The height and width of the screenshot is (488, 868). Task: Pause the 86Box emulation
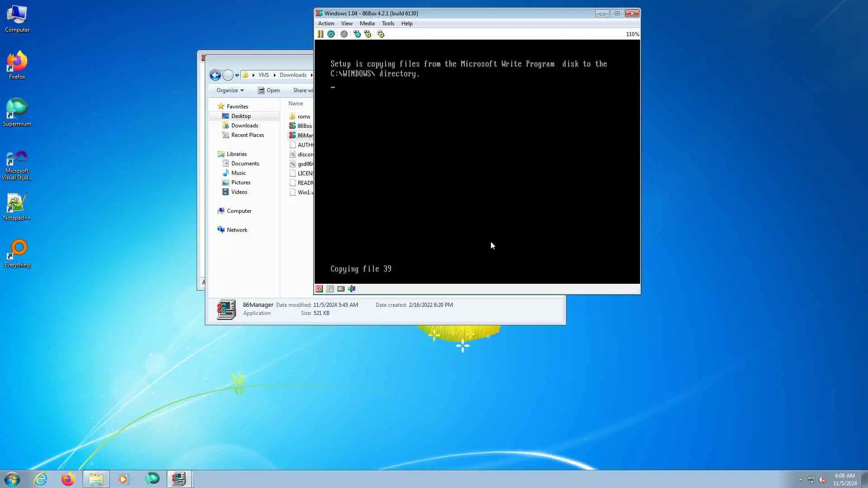(x=320, y=34)
